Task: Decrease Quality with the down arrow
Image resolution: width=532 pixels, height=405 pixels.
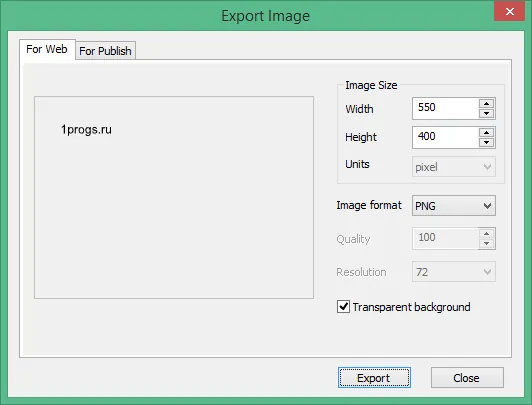Action: [487, 243]
